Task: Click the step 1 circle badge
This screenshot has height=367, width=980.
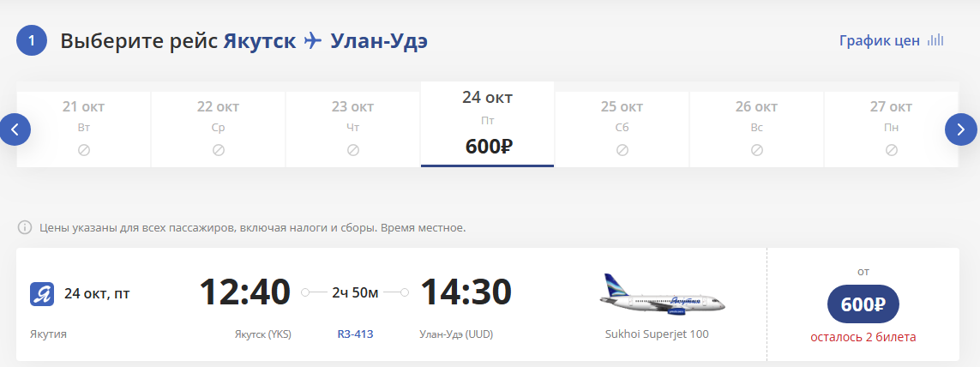Action: pos(32,40)
